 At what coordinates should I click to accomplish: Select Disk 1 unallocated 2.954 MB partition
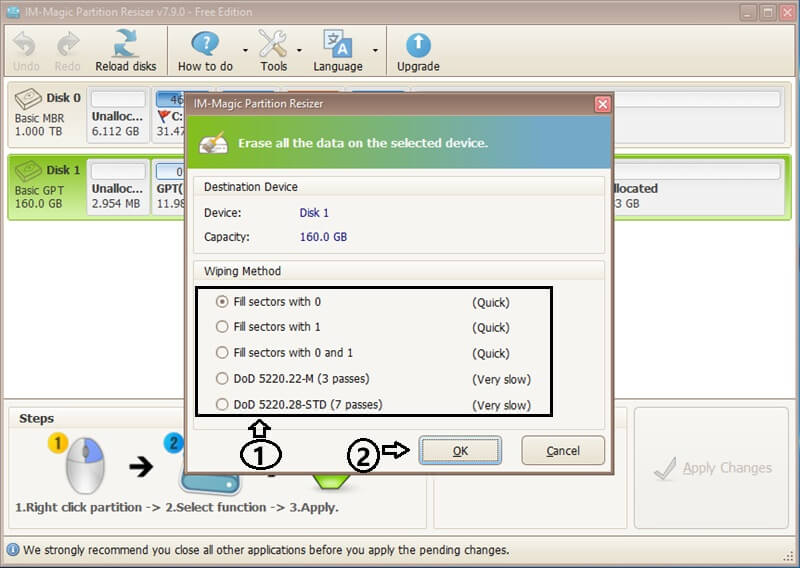(x=118, y=187)
